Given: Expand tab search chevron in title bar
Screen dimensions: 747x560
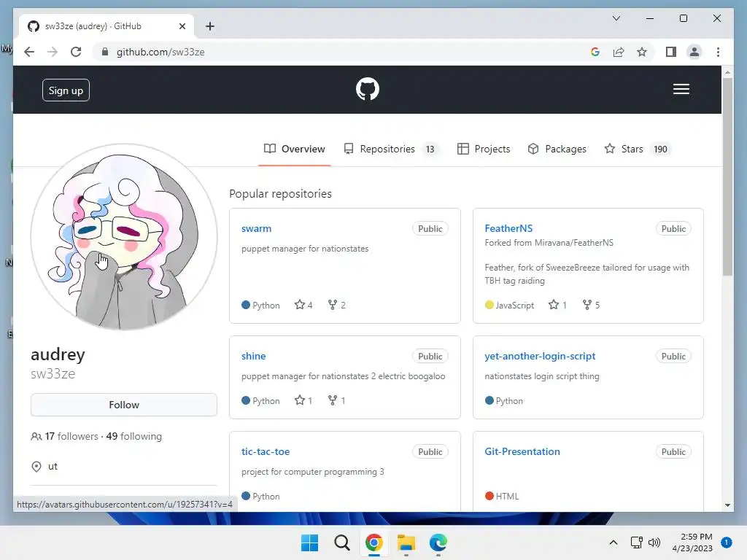Looking at the screenshot, I should [x=616, y=18].
